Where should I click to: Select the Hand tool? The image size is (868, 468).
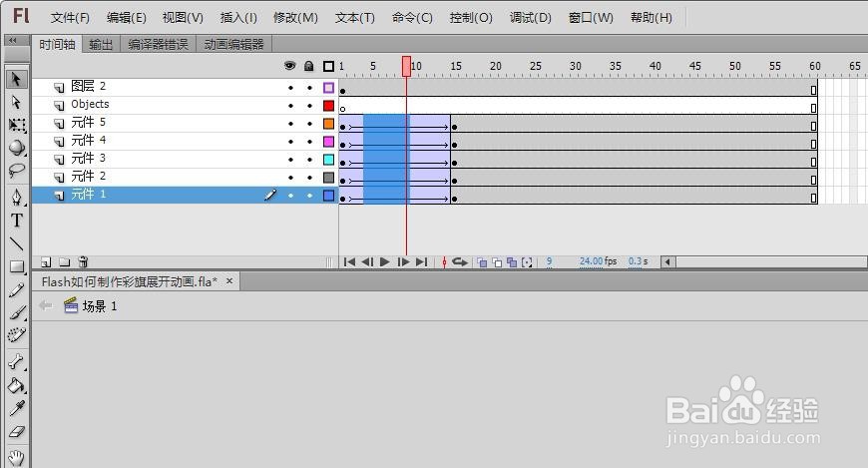click(x=17, y=457)
